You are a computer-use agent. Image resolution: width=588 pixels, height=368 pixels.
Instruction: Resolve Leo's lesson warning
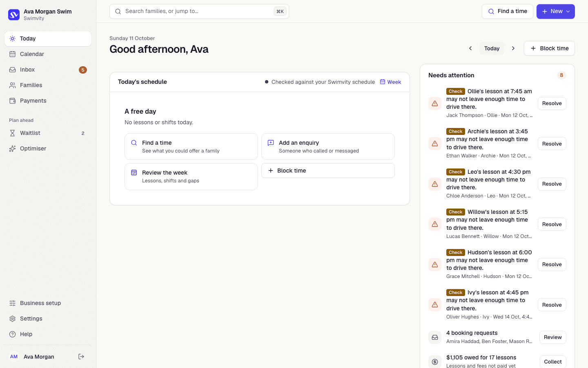pos(552,184)
